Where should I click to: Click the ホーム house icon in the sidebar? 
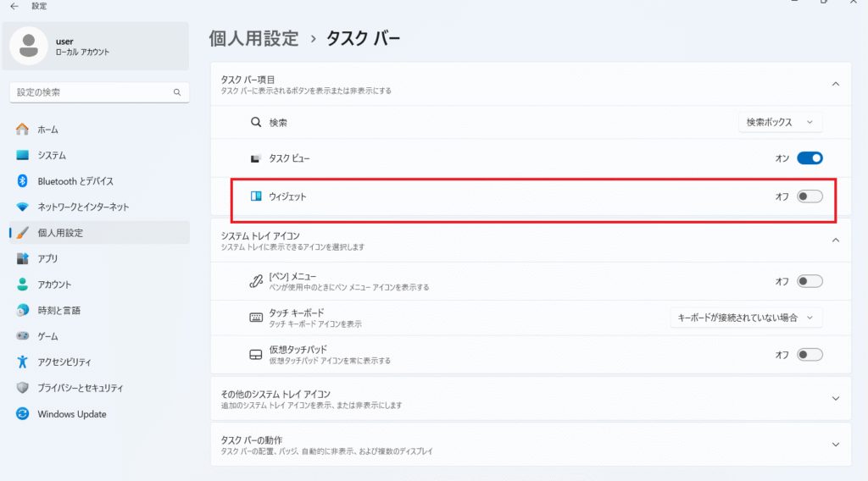pyautogui.click(x=23, y=130)
